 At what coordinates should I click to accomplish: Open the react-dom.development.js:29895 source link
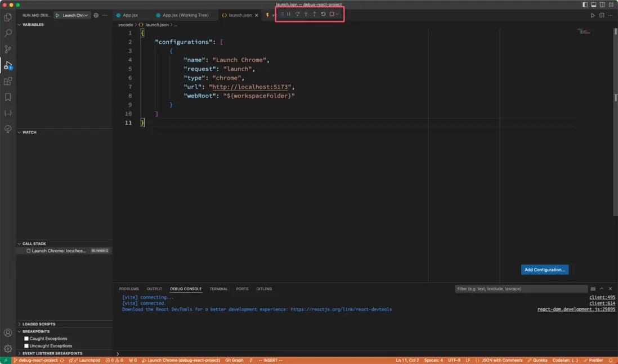[576, 309]
